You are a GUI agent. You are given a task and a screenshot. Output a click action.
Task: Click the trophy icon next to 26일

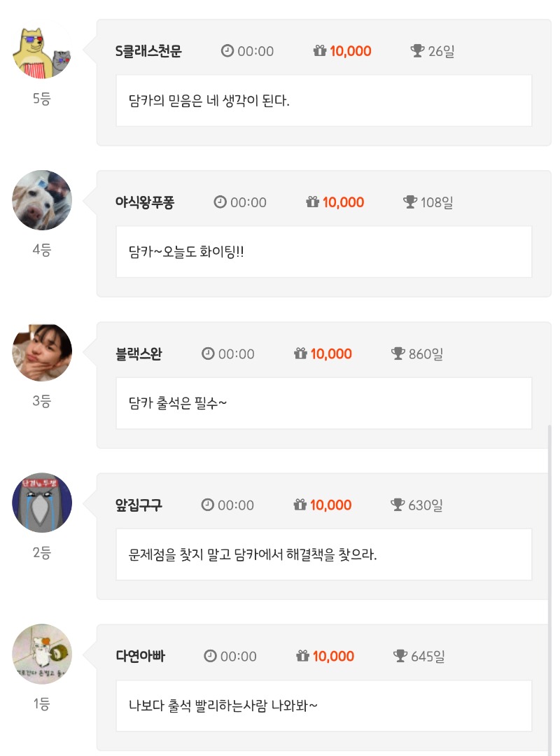pyautogui.click(x=418, y=51)
